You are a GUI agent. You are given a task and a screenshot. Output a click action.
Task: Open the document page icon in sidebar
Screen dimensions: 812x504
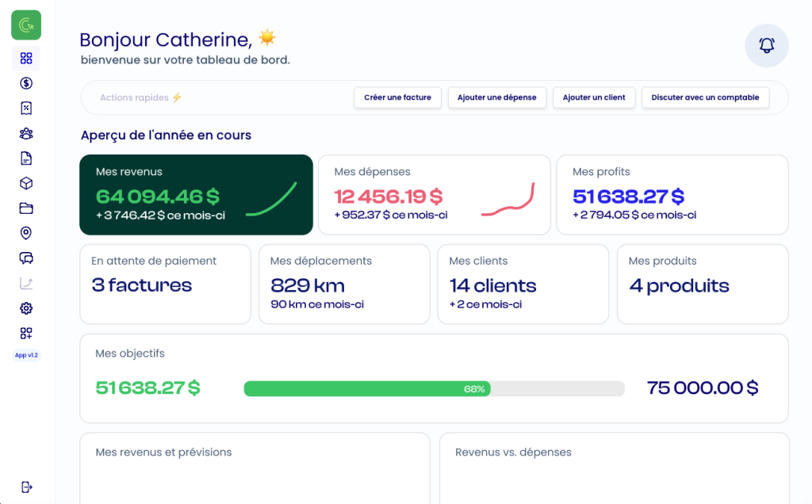pos(26,158)
